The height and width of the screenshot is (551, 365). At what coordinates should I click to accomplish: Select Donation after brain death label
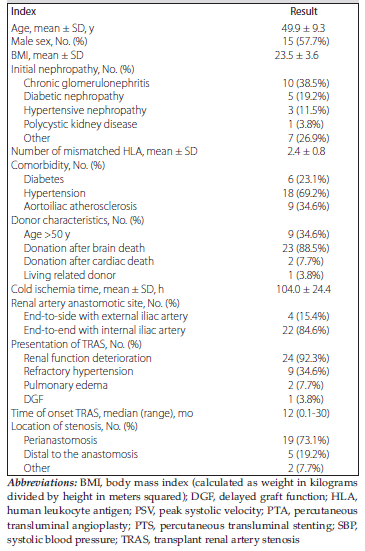pos(84,248)
